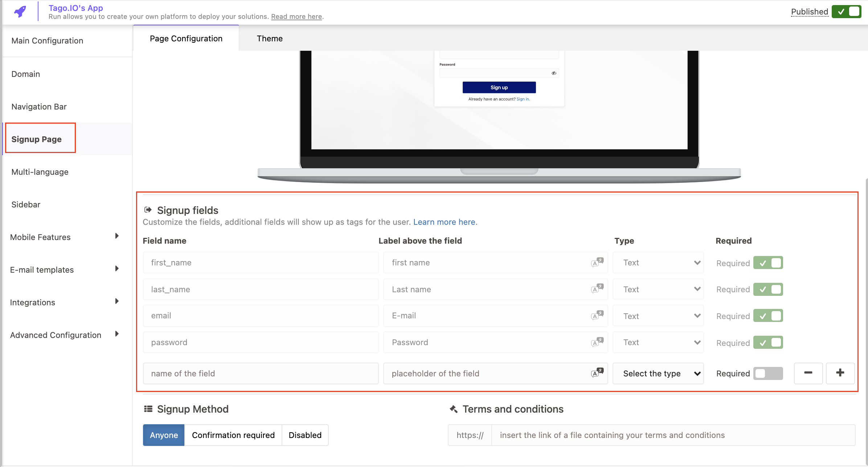Remove field row with minus button
Viewport: 868px width, 467px height.
pos(808,373)
